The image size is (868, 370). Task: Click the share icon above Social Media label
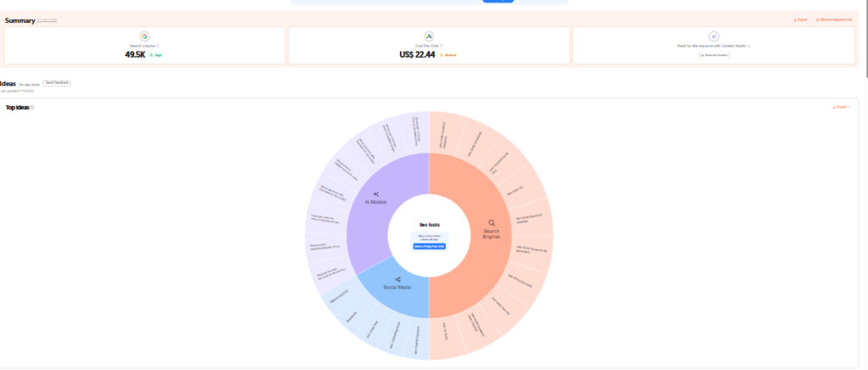coord(398,280)
